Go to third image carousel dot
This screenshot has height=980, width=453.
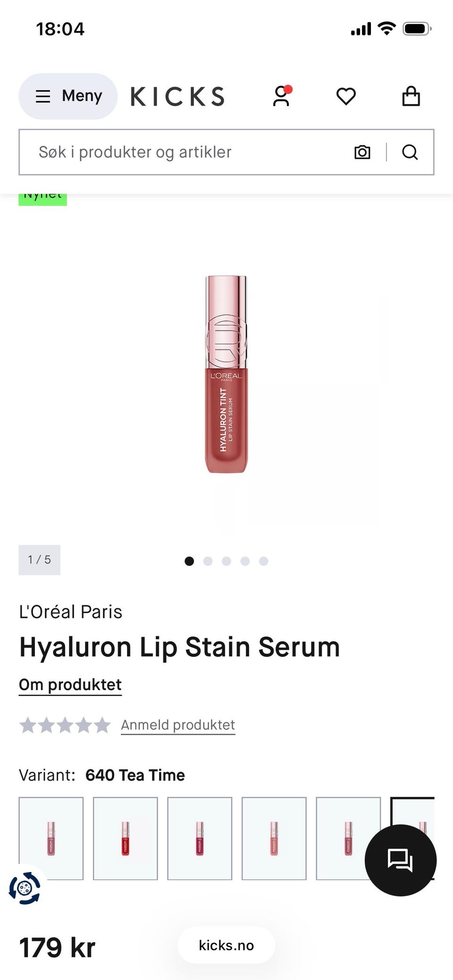[x=226, y=561]
